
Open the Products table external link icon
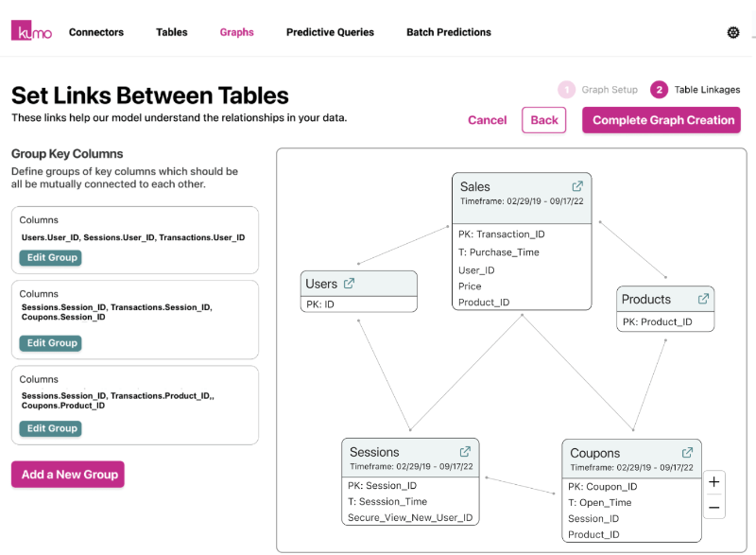pyautogui.click(x=703, y=299)
